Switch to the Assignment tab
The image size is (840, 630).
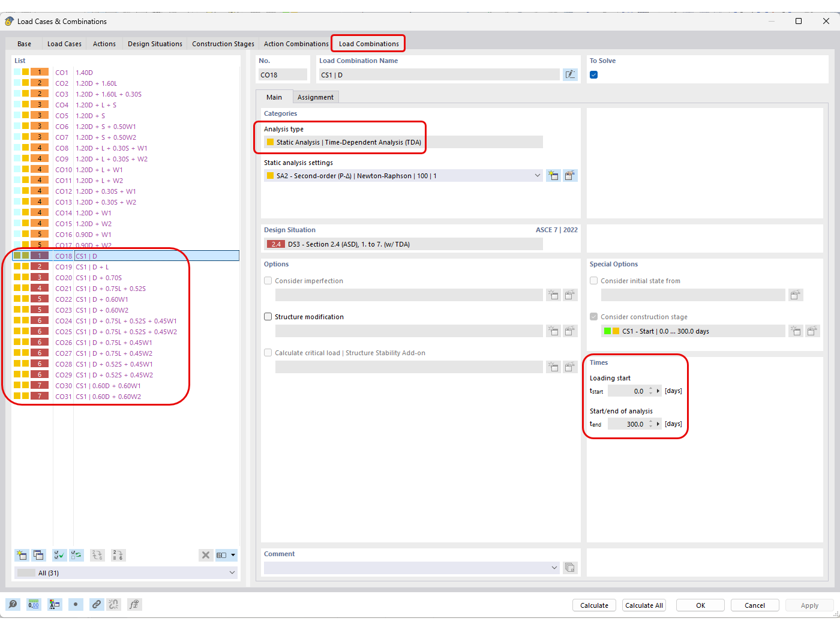point(316,97)
